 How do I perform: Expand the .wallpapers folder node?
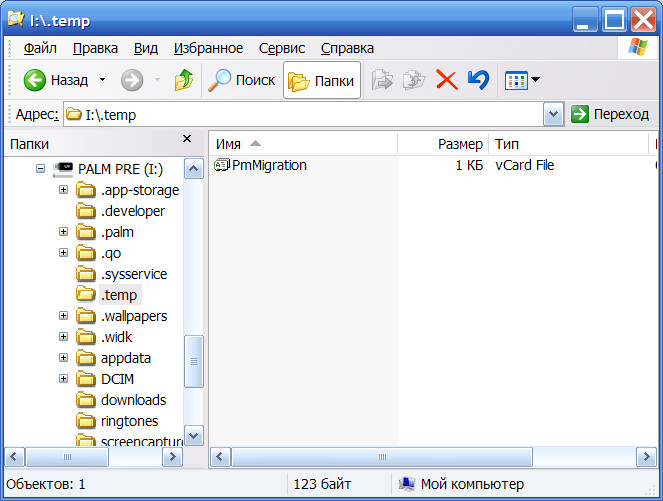click(x=63, y=315)
